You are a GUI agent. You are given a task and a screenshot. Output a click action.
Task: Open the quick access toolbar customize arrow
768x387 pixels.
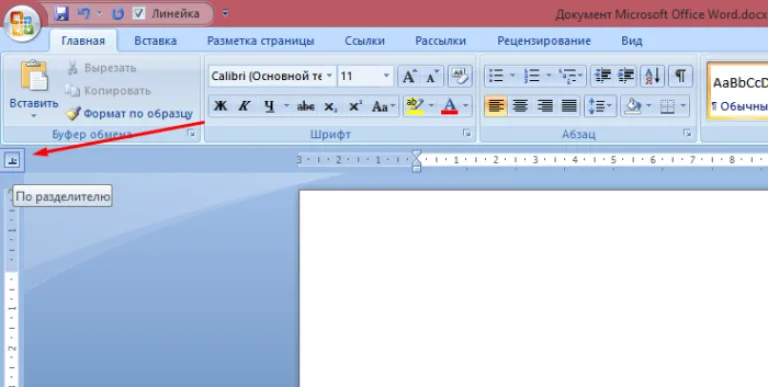(x=225, y=13)
